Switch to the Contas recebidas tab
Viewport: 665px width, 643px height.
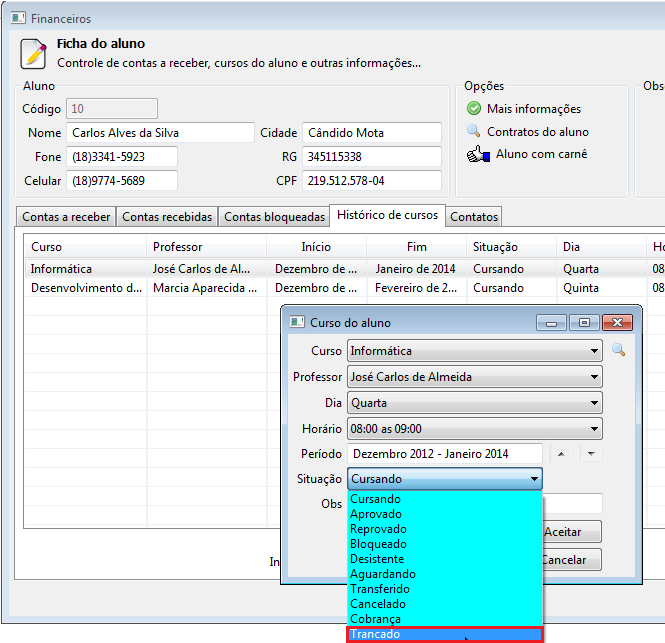pyautogui.click(x=167, y=217)
